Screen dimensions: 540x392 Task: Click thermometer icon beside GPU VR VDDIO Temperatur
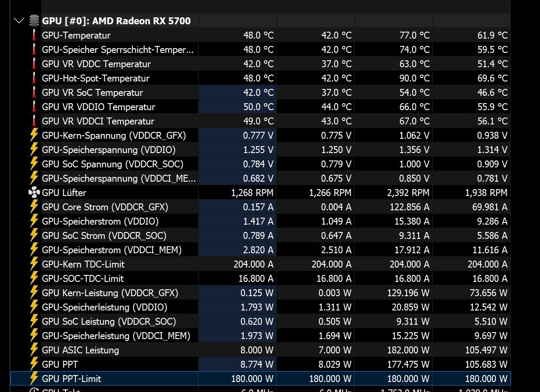tap(34, 107)
